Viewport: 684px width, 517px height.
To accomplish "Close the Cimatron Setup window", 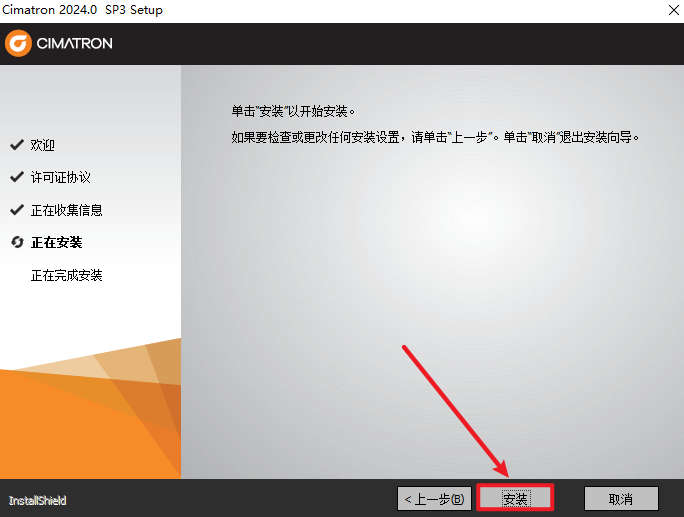I will coord(662,10).
